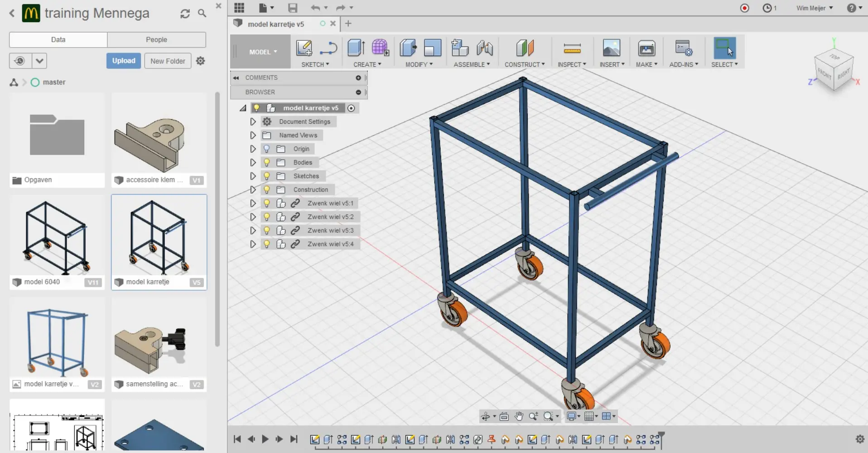Screen dimensions: 868x453
Task: Click the Measure inspect icon
Action: (x=572, y=48)
